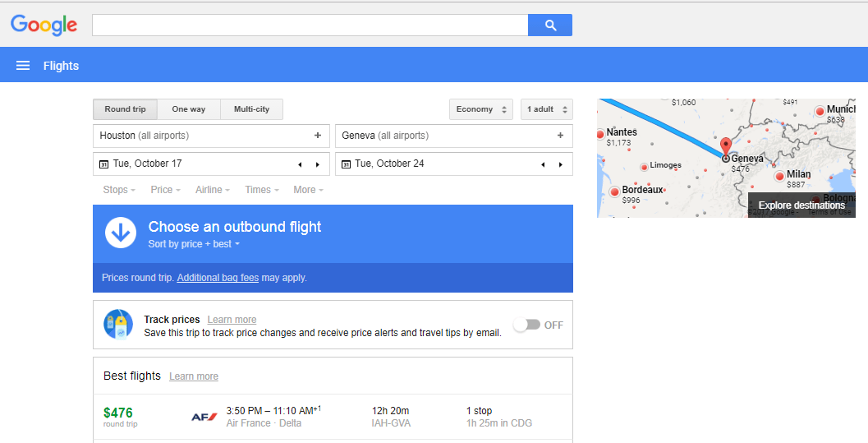Select the One way trip option
This screenshot has width=868, height=443.
pyautogui.click(x=188, y=109)
